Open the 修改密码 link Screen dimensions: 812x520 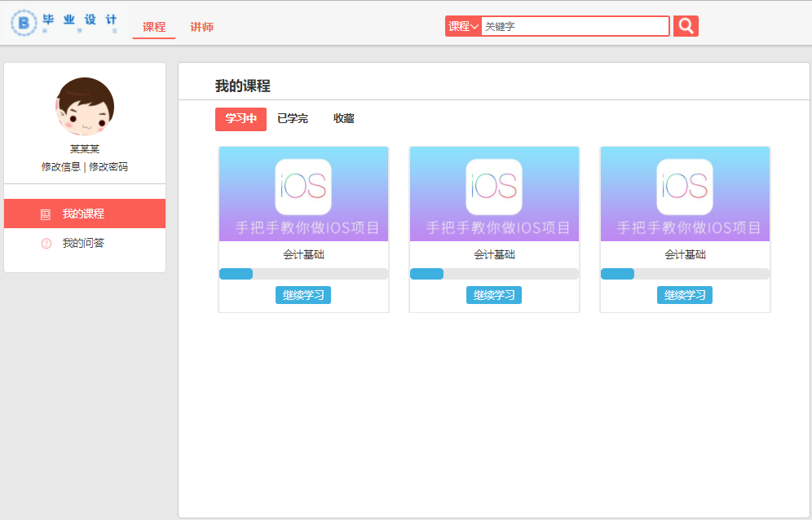pyautogui.click(x=108, y=167)
